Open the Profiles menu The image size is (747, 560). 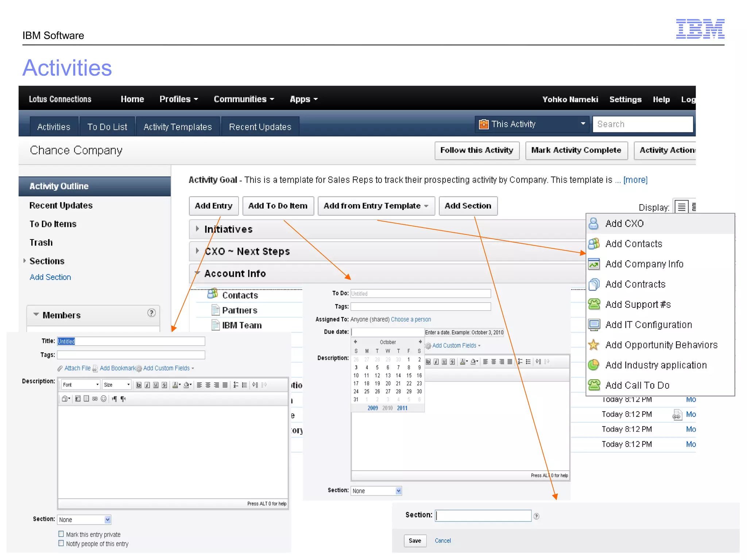click(x=179, y=99)
